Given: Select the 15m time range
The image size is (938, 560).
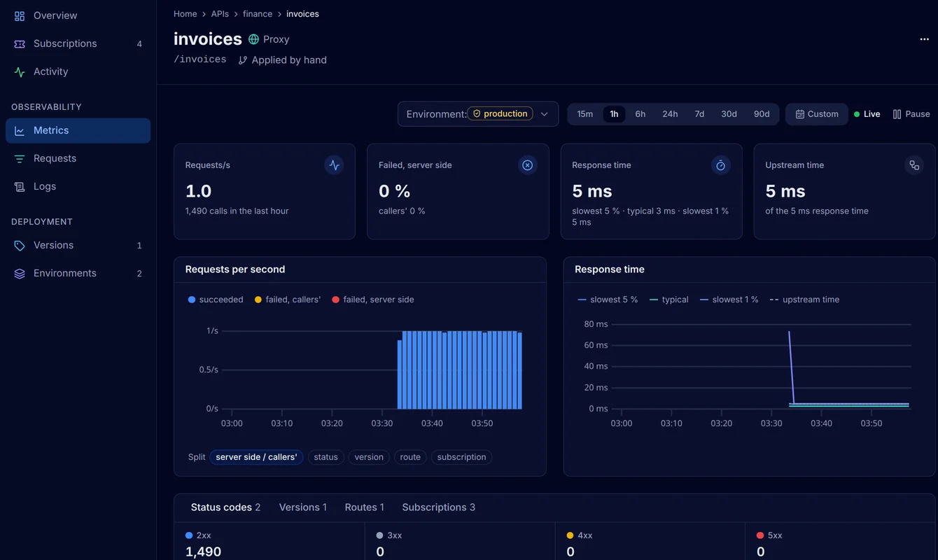Looking at the screenshot, I should tap(585, 114).
